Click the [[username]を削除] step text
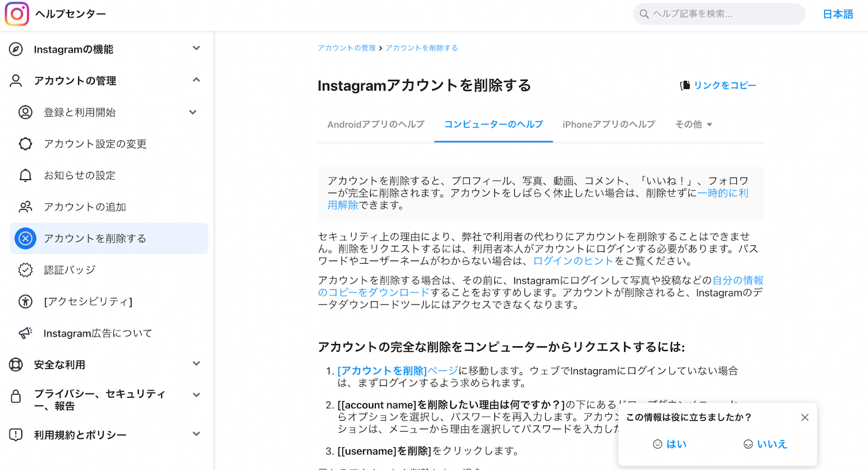This screenshot has height=470, width=868. (384, 451)
